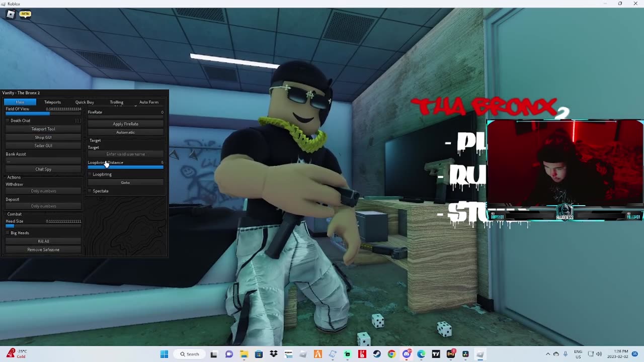Adjust the Field Of View slider

43,114
